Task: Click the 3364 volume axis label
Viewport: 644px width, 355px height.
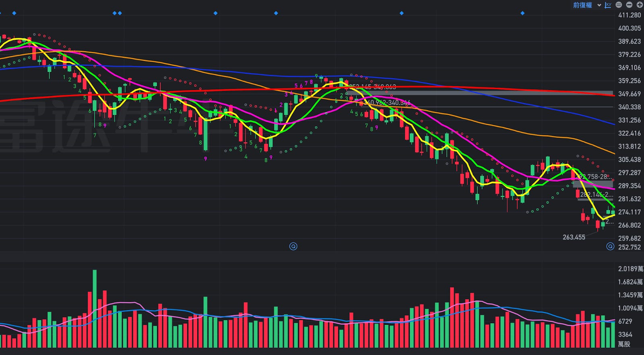Action: 625,334
